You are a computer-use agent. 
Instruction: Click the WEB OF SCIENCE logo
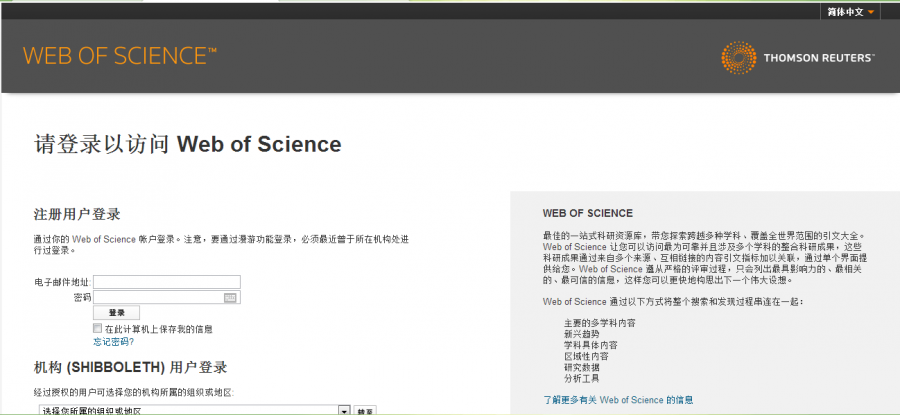click(x=120, y=56)
